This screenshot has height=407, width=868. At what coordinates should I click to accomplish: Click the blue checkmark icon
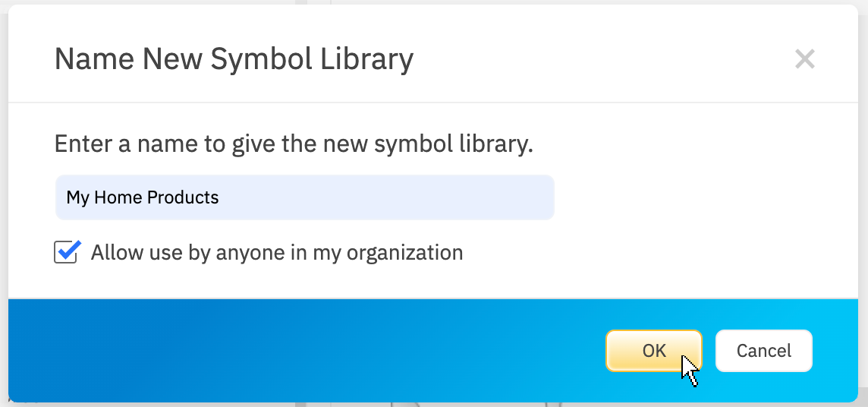coord(68,251)
